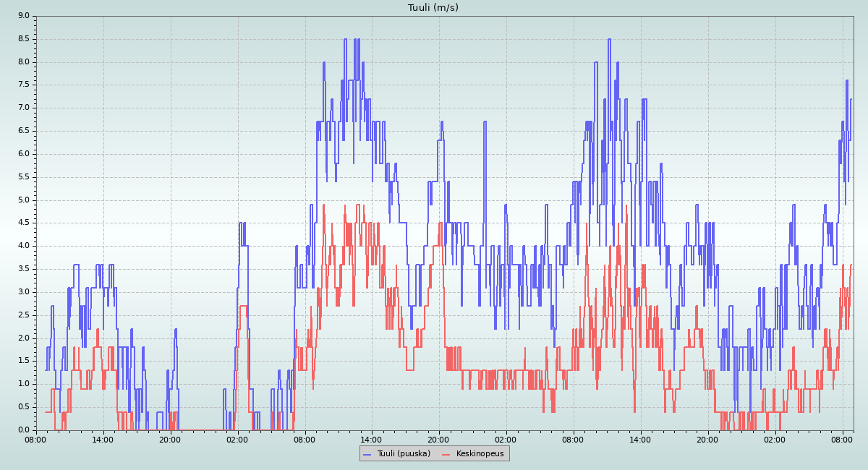The width and height of the screenshot is (868, 470).
Task: Select the first 20:00 x-axis time label
Action: (170, 439)
